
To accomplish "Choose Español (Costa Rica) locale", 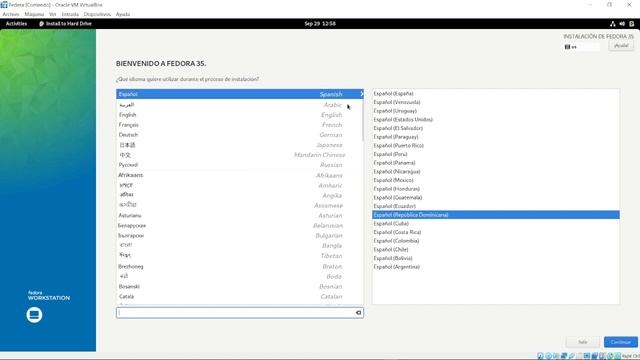I will (496, 232).
